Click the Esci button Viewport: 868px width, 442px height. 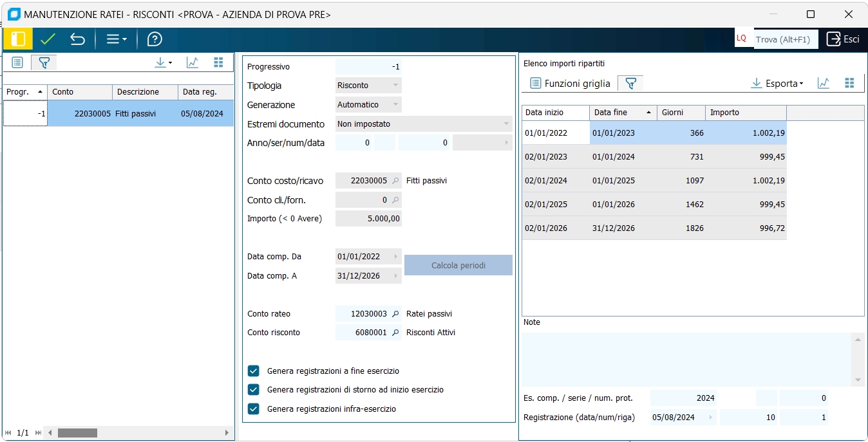(x=843, y=39)
